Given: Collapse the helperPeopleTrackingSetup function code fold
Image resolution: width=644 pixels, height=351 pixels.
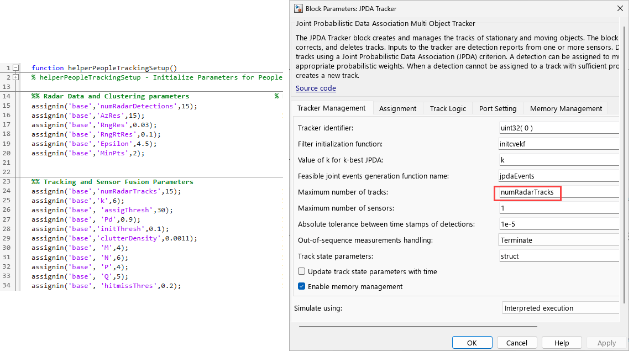Looking at the screenshot, I should [x=15, y=68].
